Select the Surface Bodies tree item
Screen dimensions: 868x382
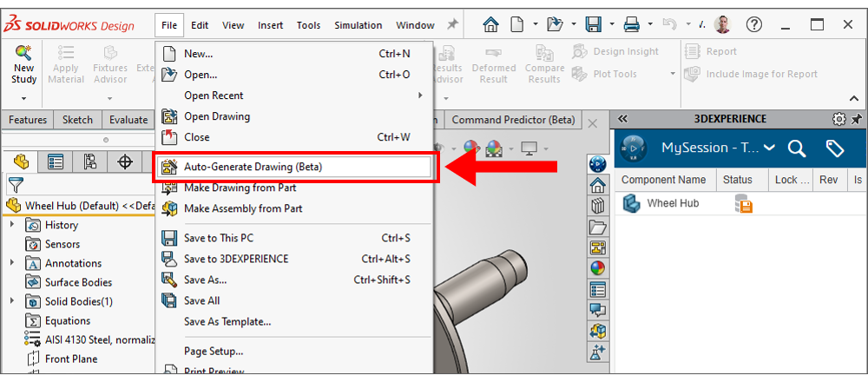coord(69,282)
